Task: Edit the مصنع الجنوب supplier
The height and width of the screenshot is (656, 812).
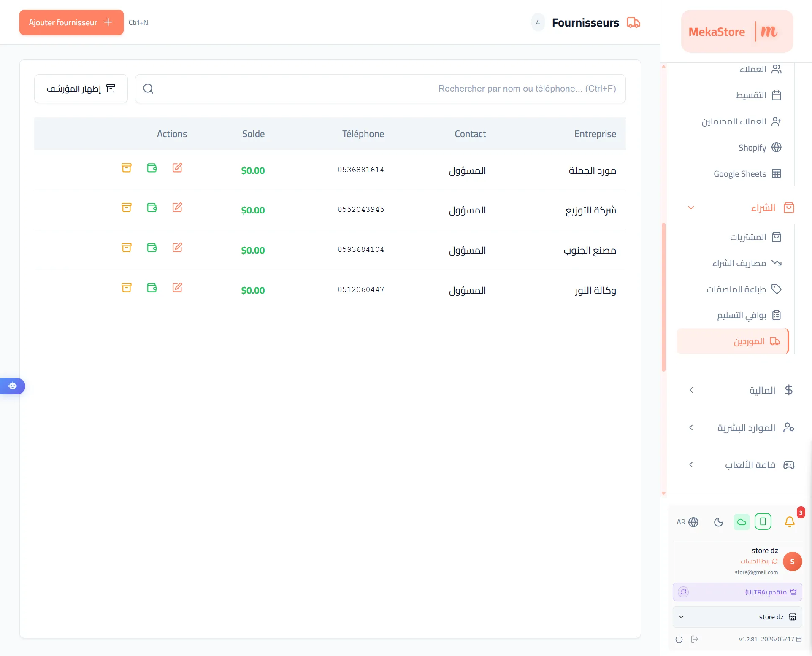Action: point(177,248)
